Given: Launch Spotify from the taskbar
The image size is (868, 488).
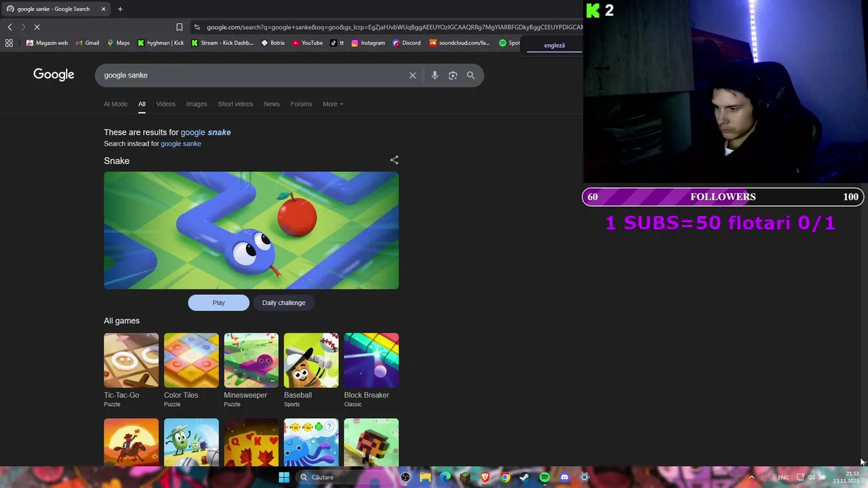Looking at the screenshot, I should tap(545, 477).
